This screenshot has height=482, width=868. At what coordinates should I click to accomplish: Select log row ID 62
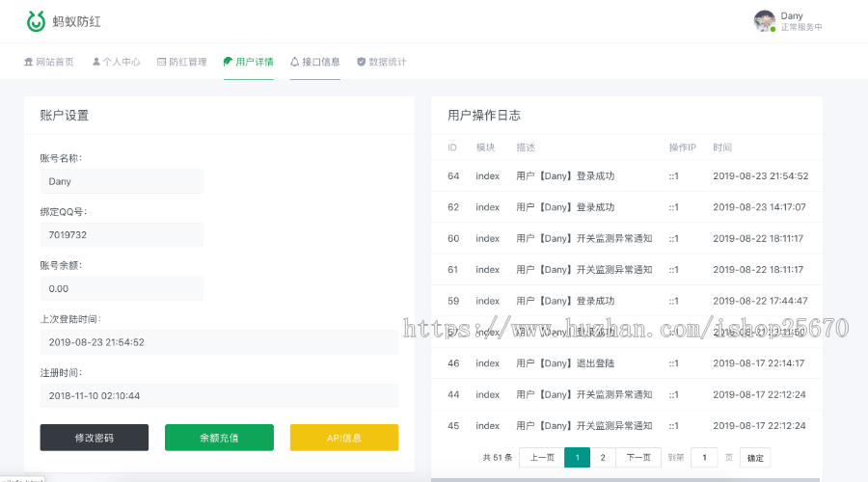pyautogui.click(x=627, y=207)
